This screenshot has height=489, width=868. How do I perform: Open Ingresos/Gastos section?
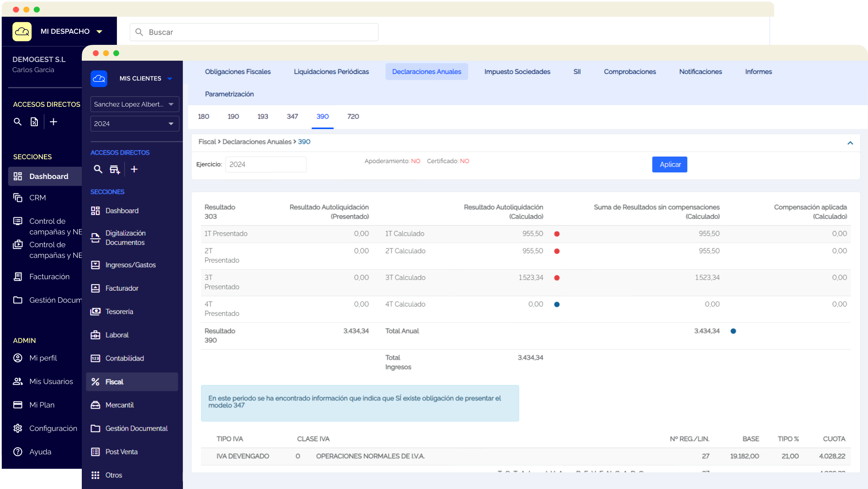(132, 265)
